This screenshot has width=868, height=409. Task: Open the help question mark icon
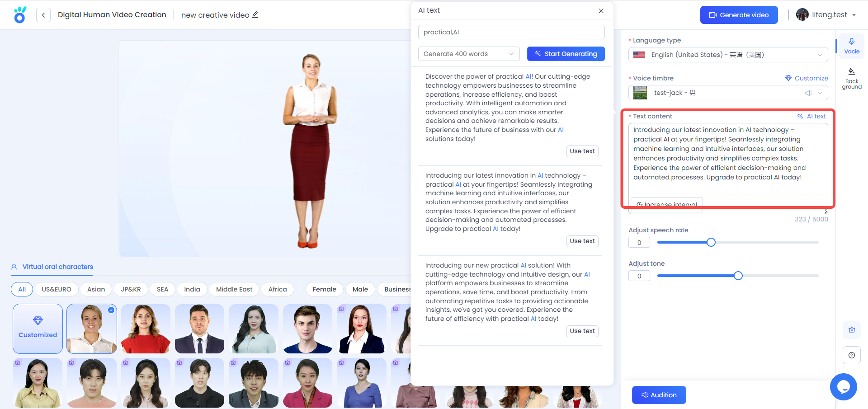852,355
